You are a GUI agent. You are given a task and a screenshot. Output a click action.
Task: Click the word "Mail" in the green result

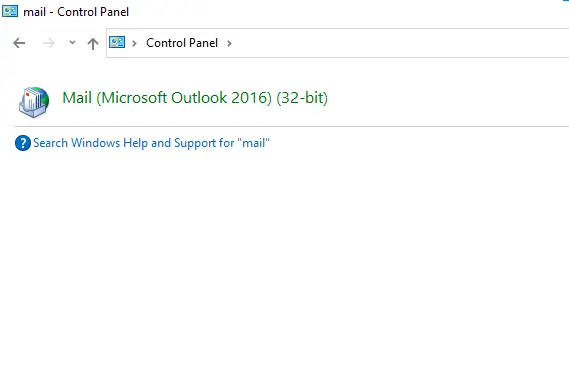(x=77, y=98)
